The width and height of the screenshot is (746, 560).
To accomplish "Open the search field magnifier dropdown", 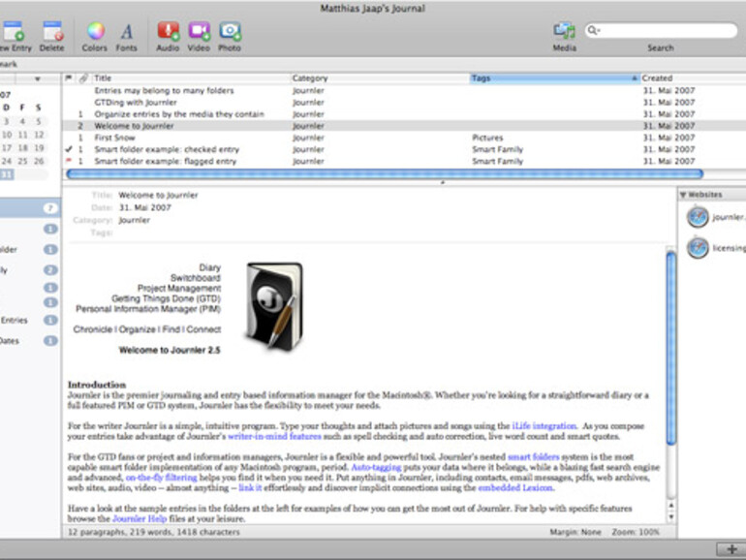I will (x=591, y=31).
